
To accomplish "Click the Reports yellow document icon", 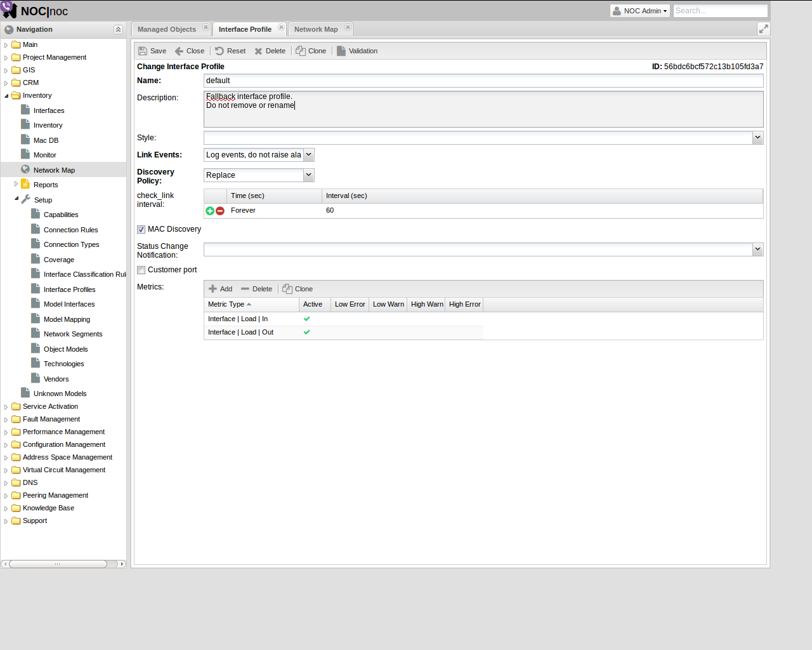I will click(x=25, y=184).
